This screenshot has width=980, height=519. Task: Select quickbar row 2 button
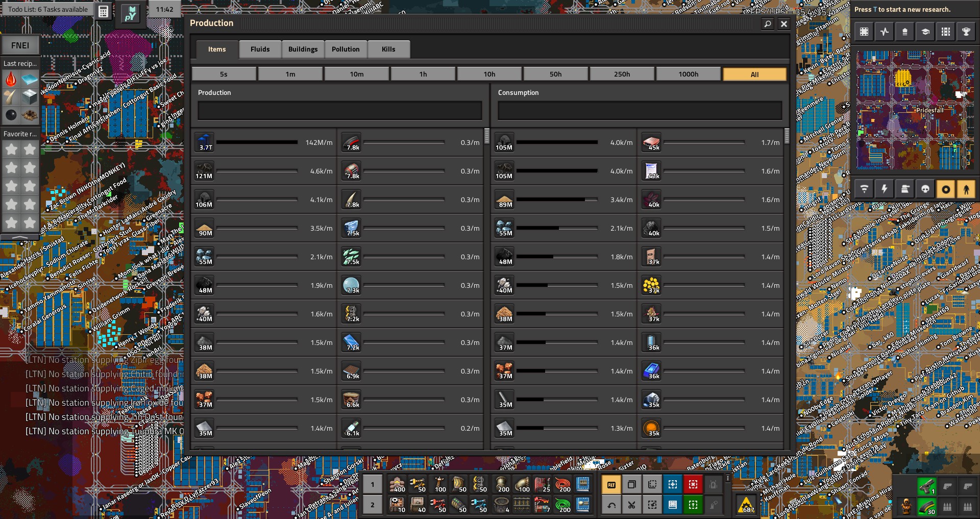coord(373,505)
